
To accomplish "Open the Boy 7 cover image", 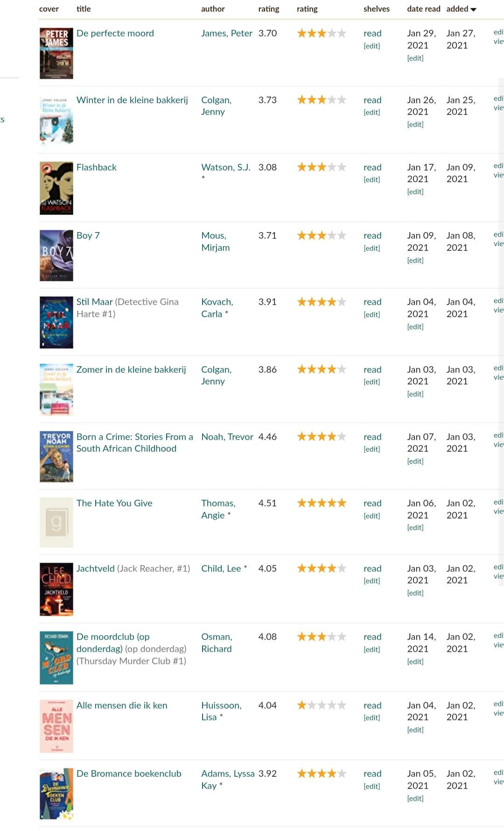I will pyautogui.click(x=56, y=256).
